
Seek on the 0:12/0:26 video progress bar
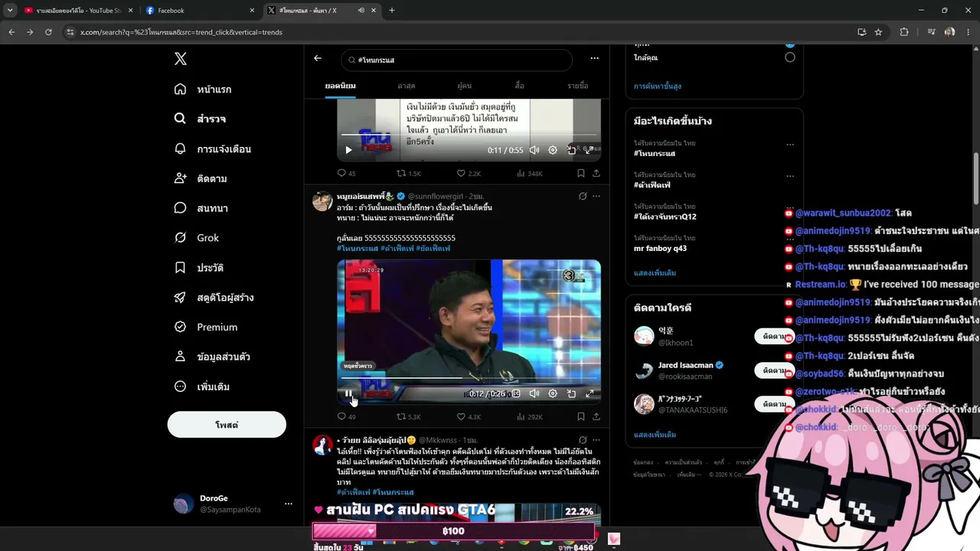point(469,378)
